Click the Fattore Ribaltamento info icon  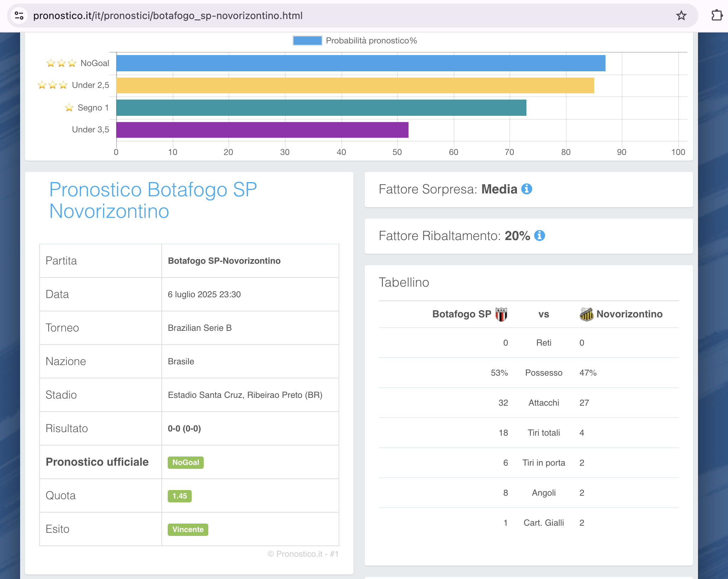point(539,235)
